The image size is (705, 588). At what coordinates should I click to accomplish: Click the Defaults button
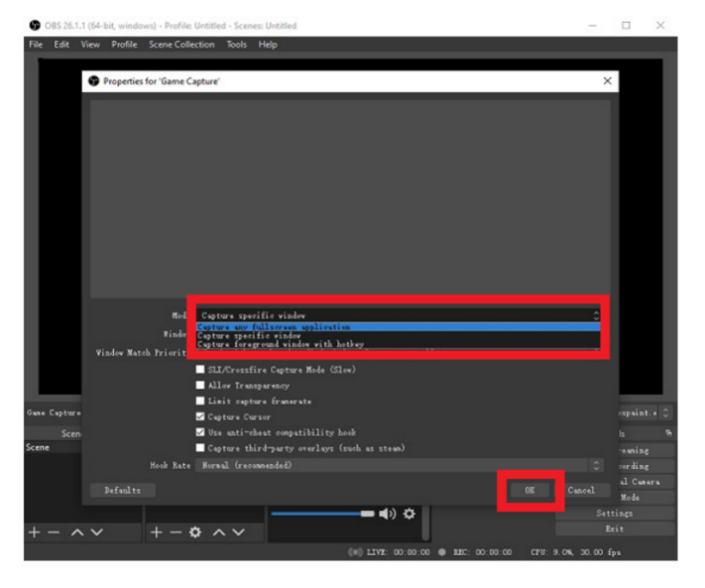pos(122,490)
